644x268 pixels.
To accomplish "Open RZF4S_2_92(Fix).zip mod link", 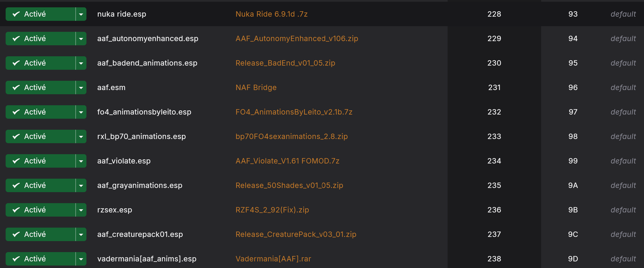I will pyautogui.click(x=272, y=210).
